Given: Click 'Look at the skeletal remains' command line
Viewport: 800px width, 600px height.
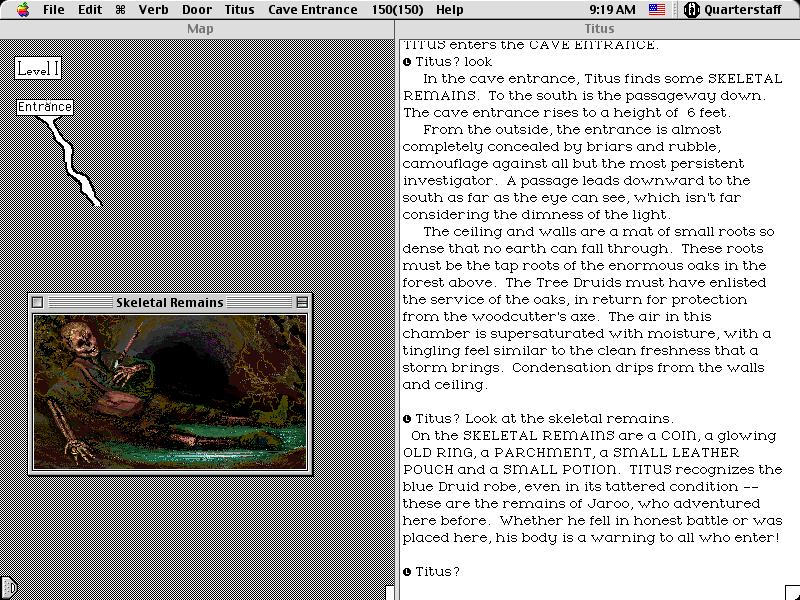Looking at the screenshot, I should 544,419.
